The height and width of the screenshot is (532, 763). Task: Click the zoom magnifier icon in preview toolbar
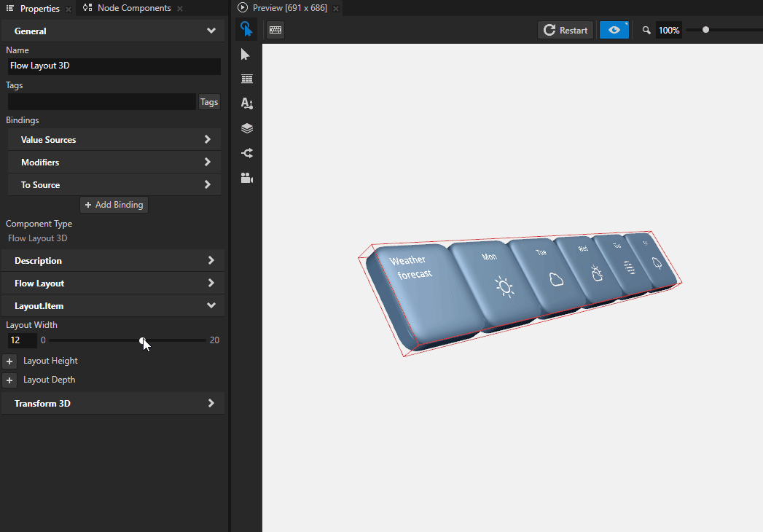646,30
